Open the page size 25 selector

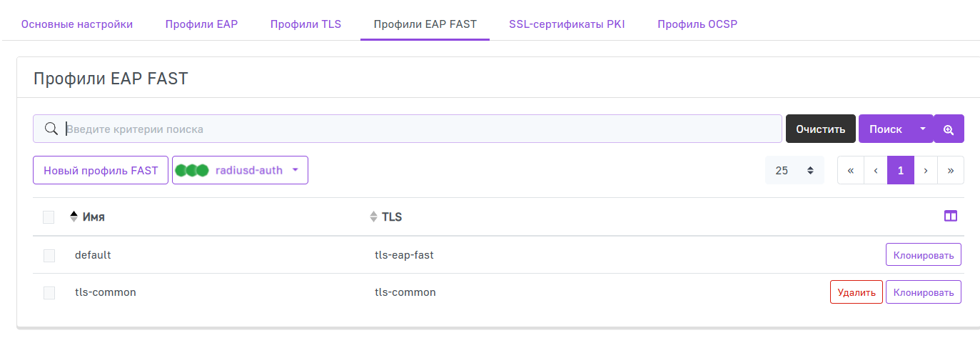(x=794, y=171)
